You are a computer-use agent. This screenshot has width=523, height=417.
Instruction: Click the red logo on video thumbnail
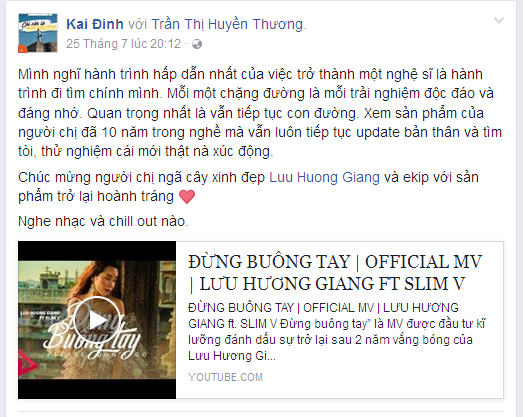pyautogui.click(x=27, y=364)
